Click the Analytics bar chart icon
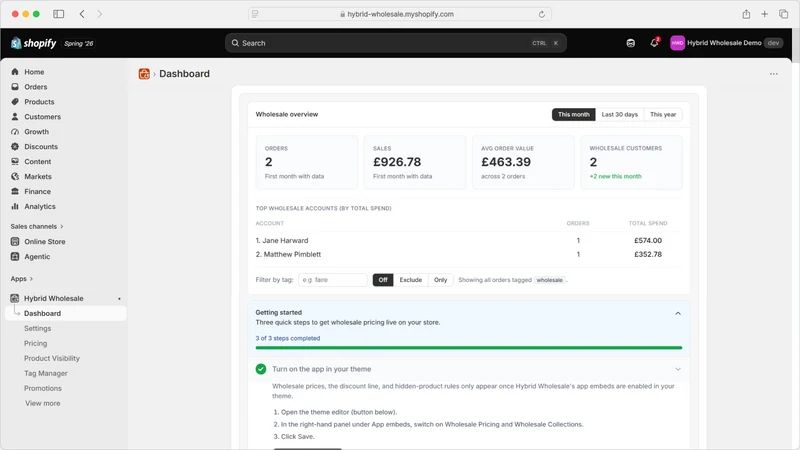Viewport: 800px width, 450px height. click(x=15, y=206)
